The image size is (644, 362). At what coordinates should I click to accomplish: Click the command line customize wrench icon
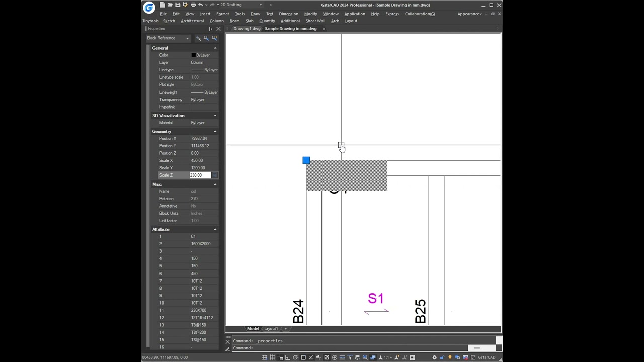tap(227, 348)
